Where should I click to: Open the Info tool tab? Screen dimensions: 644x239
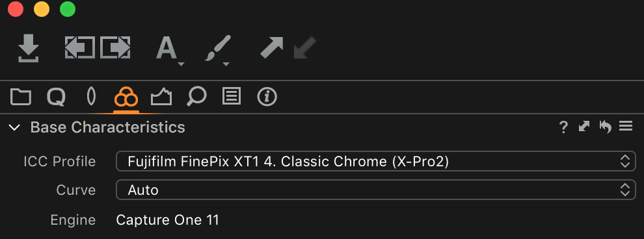(267, 97)
